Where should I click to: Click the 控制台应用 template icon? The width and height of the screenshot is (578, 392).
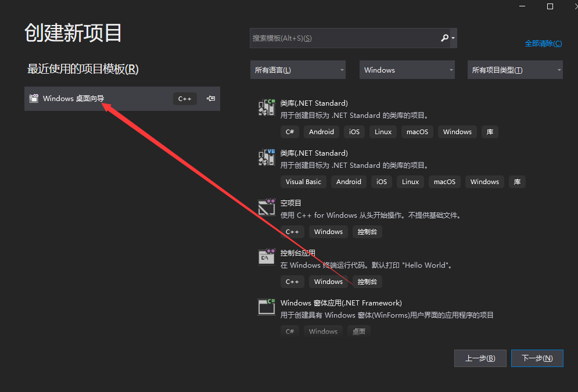266,256
